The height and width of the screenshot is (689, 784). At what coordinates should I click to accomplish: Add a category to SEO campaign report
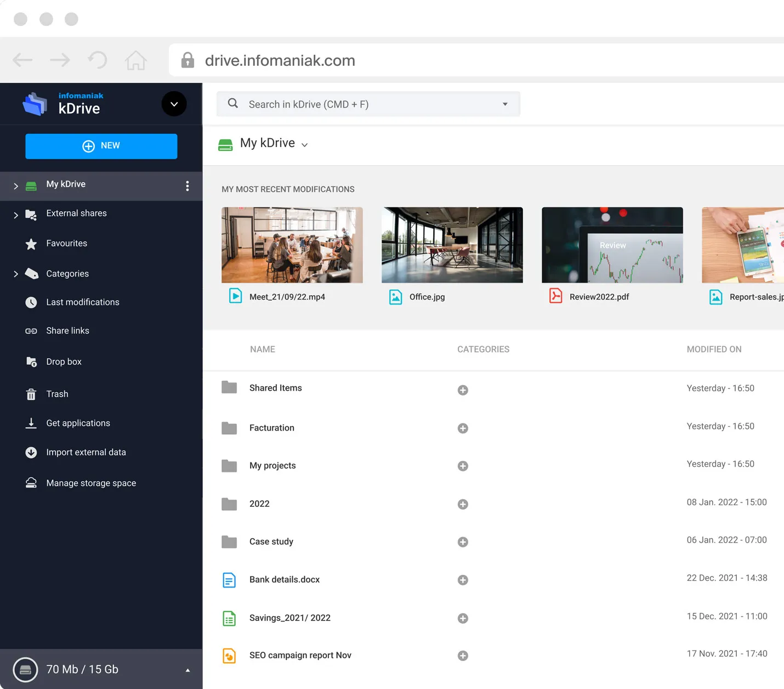[x=463, y=656]
